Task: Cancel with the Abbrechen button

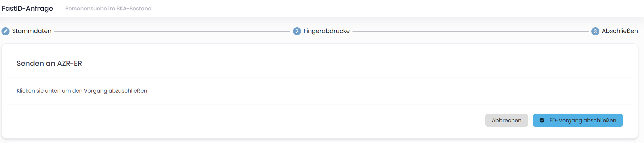Action: click(507, 120)
